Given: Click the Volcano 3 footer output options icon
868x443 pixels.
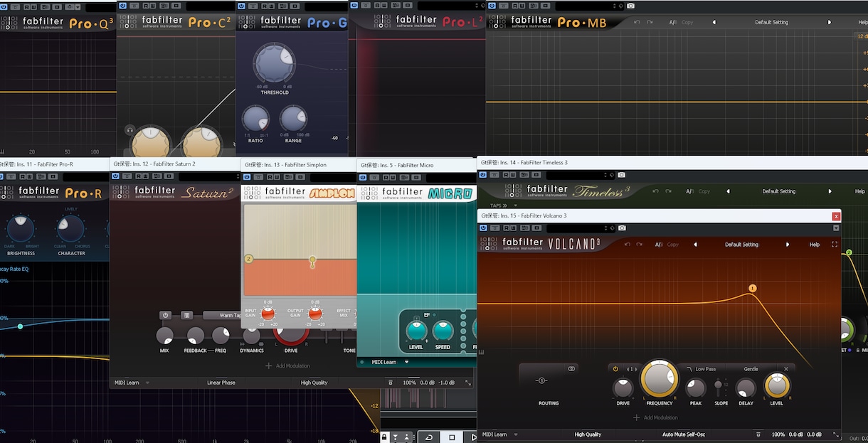Looking at the screenshot, I should click(x=758, y=434).
